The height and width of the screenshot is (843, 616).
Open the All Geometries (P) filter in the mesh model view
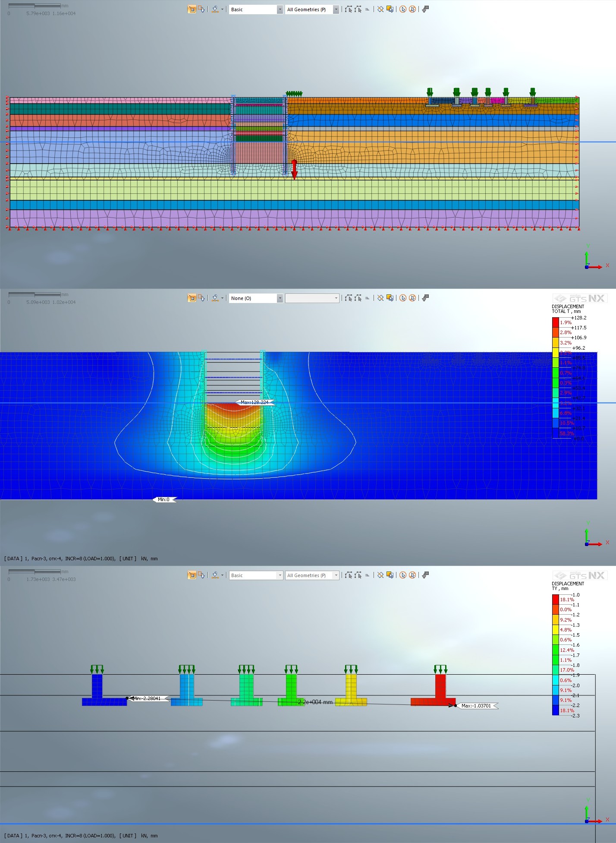312,9
